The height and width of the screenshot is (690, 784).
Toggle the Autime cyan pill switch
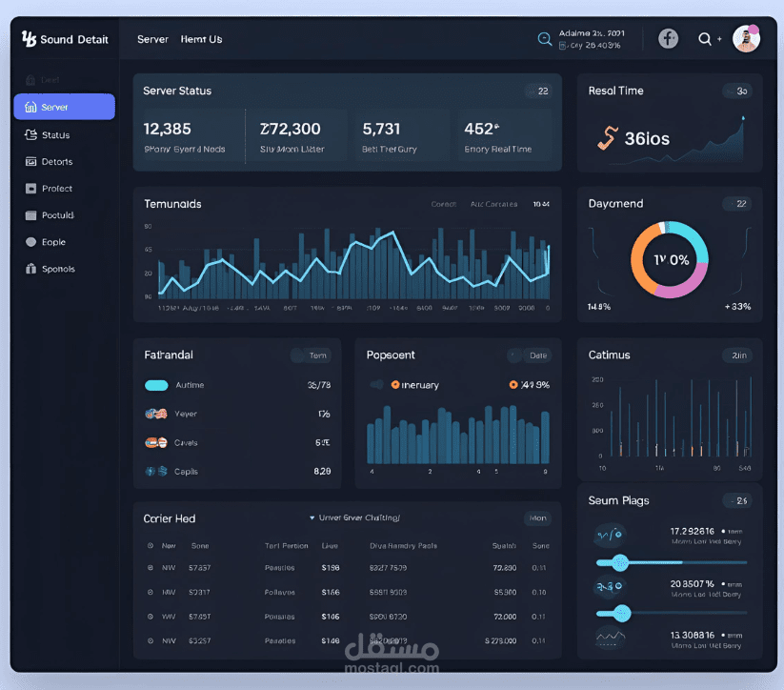tap(156, 385)
